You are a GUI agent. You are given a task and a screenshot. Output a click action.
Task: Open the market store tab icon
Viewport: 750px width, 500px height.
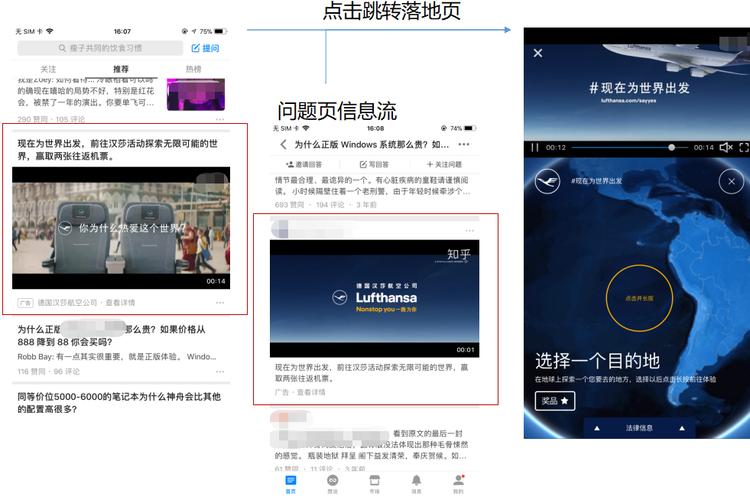tap(375, 484)
